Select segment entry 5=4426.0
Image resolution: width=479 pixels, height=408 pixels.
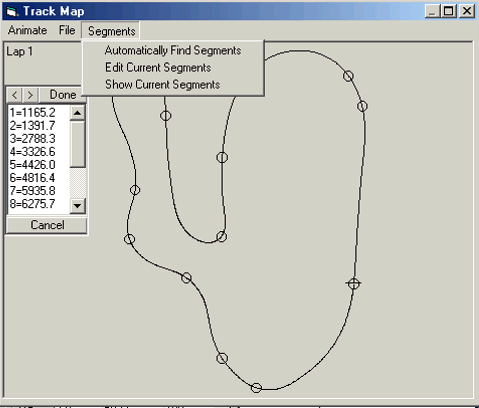pos(32,165)
